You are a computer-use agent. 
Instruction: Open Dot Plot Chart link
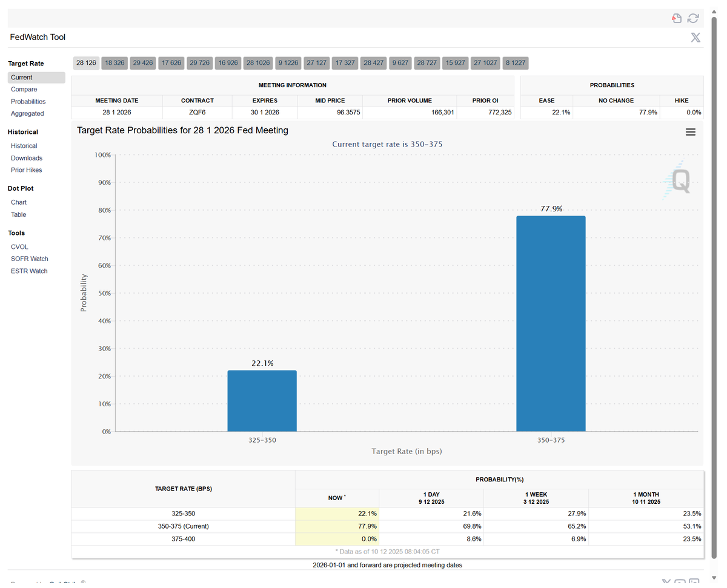(19, 202)
